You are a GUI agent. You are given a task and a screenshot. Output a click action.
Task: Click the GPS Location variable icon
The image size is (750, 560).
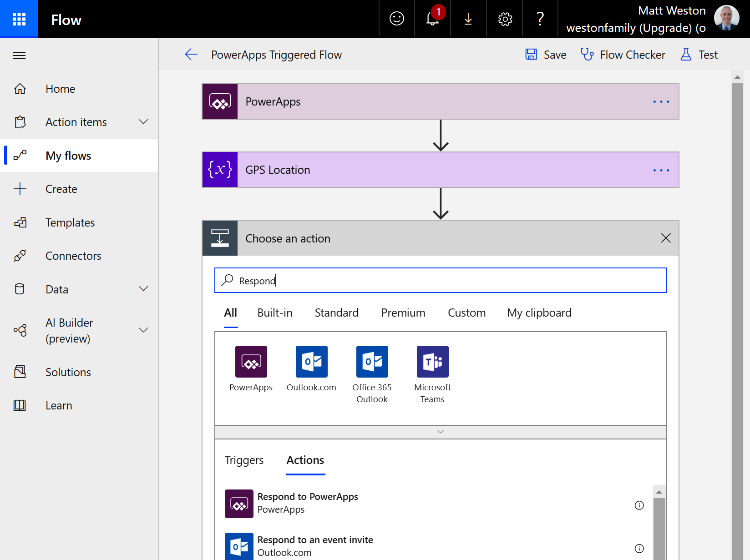220,170
